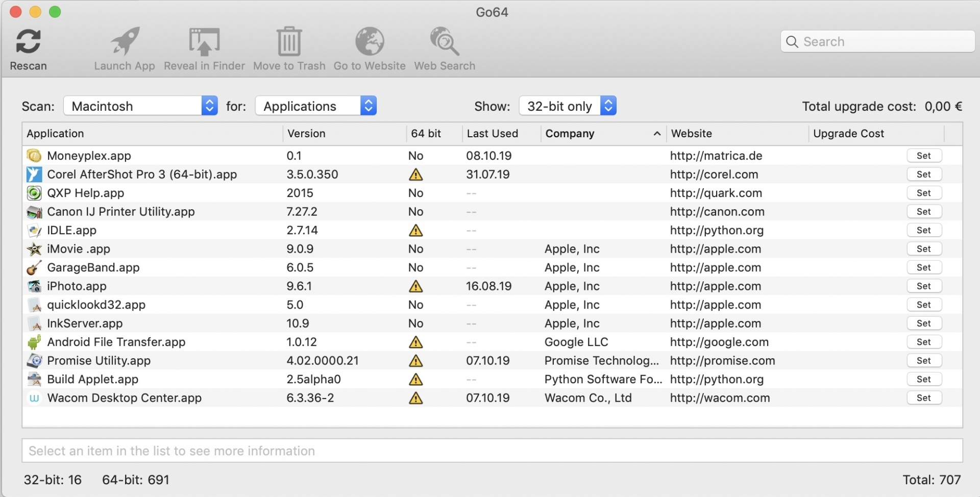Click the Move to Trash icon
The width and height of the screenshot is (980, 497).
[289, 41]
